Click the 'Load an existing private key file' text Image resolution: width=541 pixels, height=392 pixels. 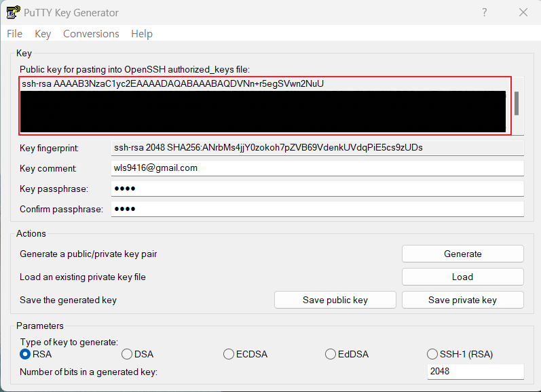click(83, 277)
